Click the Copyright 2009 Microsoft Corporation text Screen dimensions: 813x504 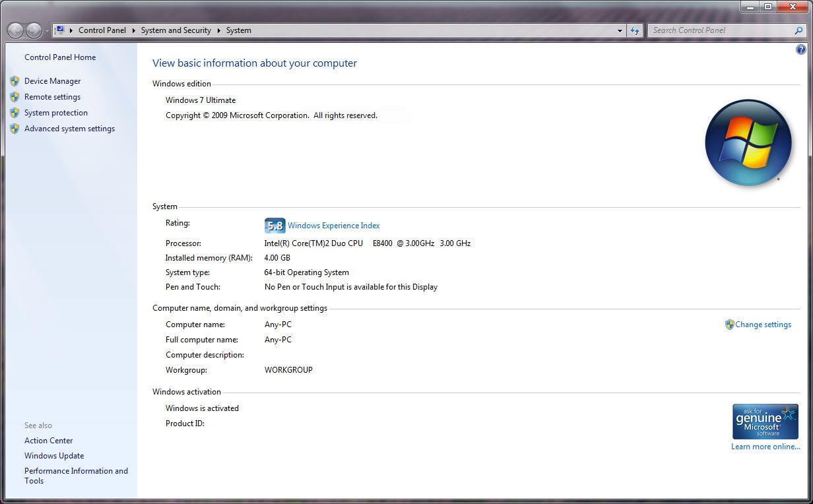point(271,115)
